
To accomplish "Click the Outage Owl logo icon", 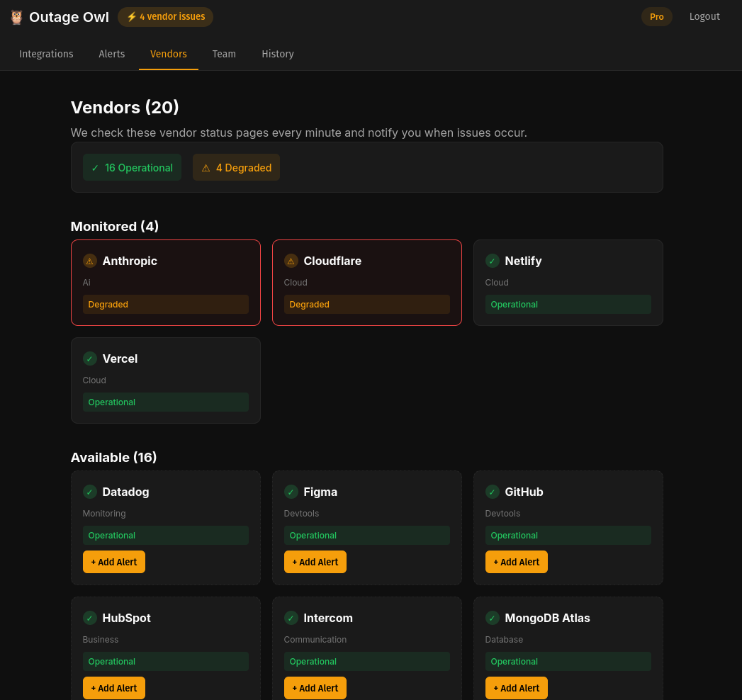I will click(16, 16).
